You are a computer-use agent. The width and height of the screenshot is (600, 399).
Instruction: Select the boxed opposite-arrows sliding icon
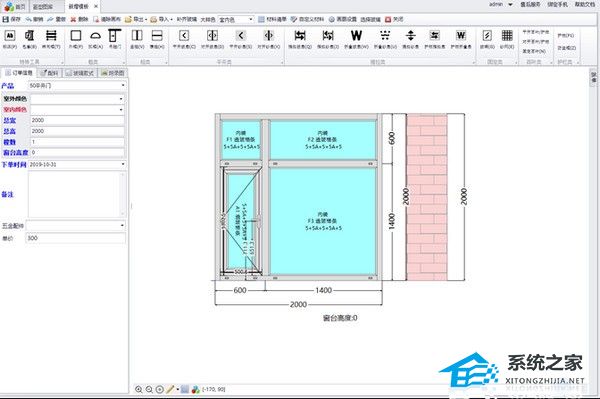click(434, 39)
